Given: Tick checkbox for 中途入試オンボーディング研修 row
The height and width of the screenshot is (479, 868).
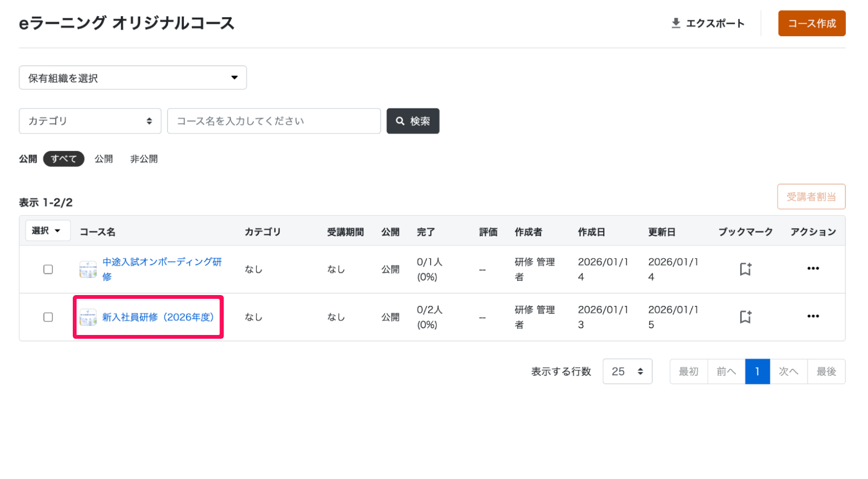Looking at the screenshot, I should [x=48, y=269].
